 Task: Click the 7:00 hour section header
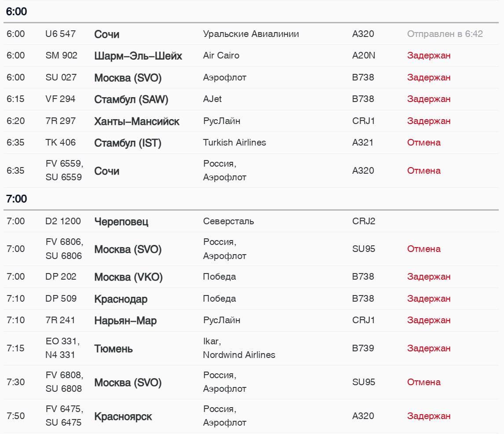pyautogui.click(x=17, y=199)
